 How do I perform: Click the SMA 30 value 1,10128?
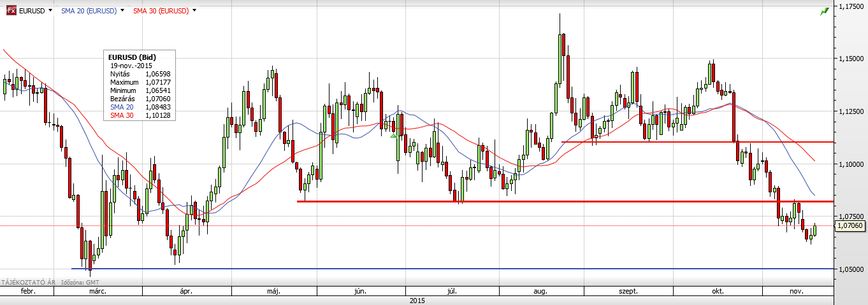click(157, 115)
